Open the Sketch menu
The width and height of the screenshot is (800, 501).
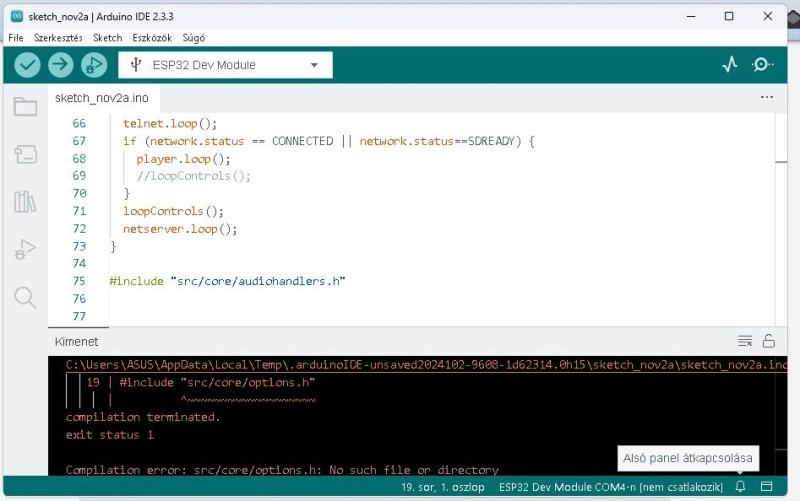click(108, 38)
